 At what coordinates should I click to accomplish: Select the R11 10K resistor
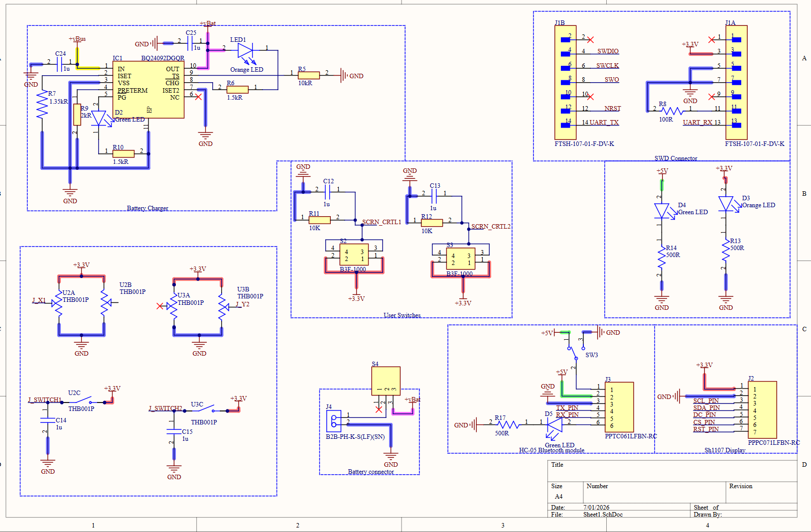(x=319, y=220)
